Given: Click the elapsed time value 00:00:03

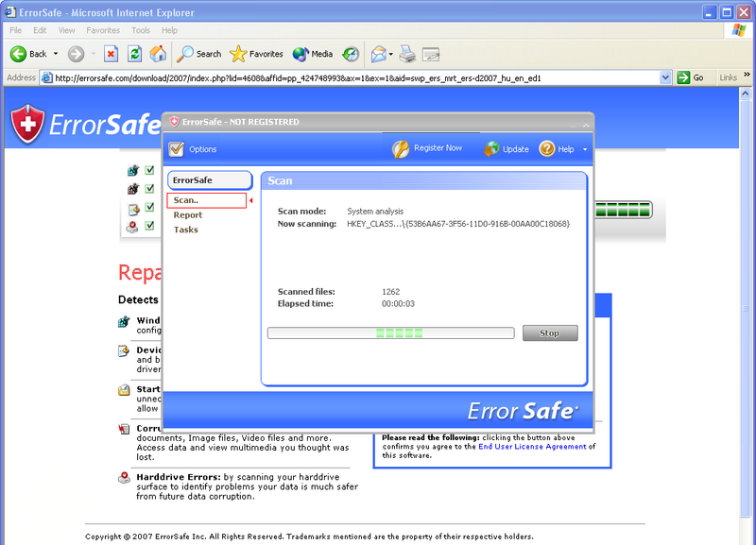Looking at the screenshot, I should click(398, 304).
